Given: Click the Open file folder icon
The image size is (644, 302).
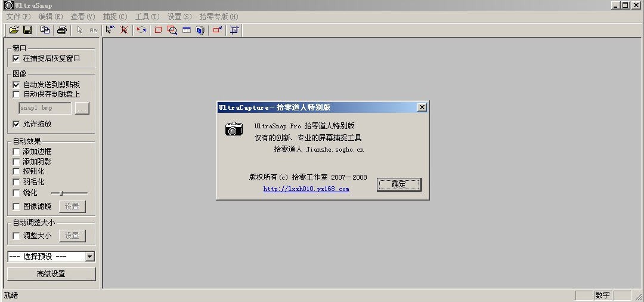Looking at the screenshot, I should pyautogui.click(x=14, y=30).
